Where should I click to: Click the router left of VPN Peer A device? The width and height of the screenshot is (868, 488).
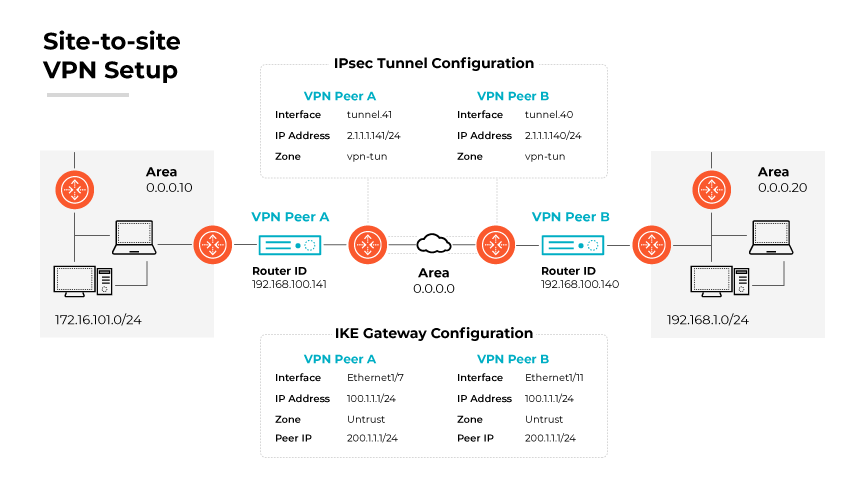(212, 243)
